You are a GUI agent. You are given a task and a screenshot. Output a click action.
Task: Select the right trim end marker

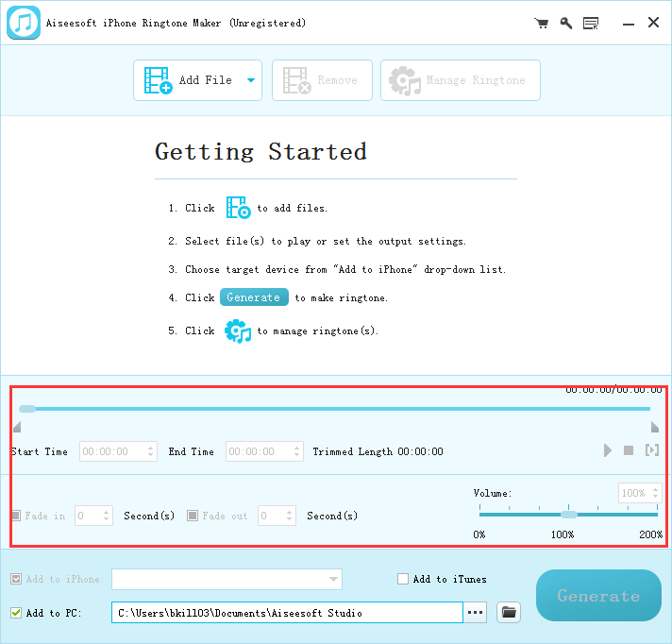coord(654,427)
